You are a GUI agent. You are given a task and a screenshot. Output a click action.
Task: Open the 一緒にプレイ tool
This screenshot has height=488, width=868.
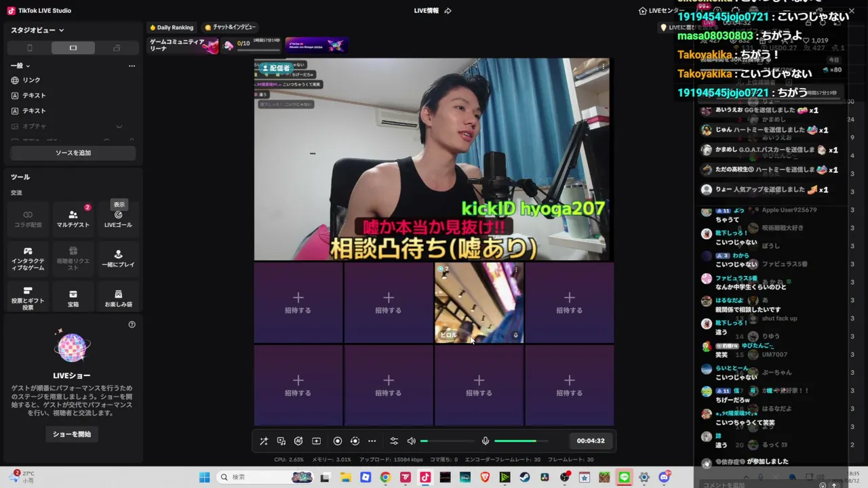(x=118, y=259)
